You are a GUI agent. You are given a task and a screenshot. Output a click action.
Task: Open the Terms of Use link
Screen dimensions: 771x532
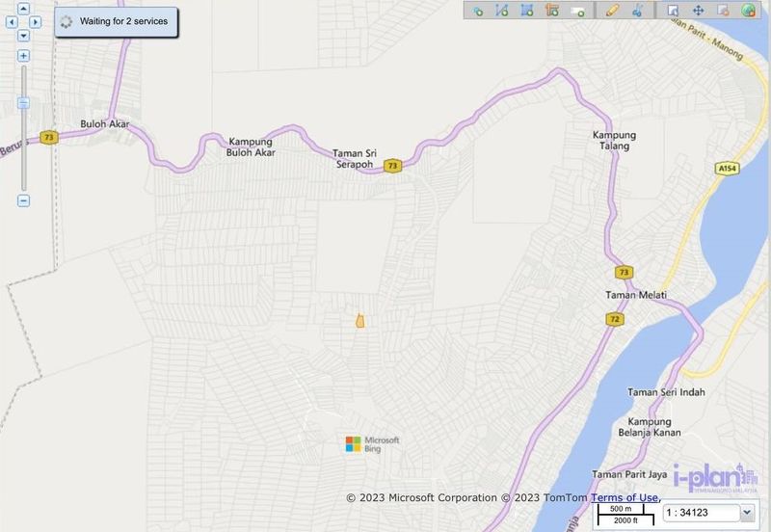tap(625, 498)
